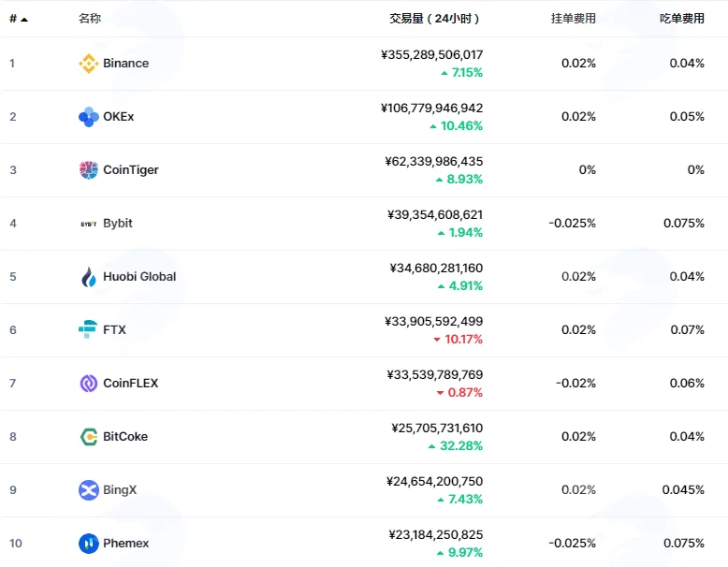Viewport: 728px width, 567px height.
Task: Click the BingX logo icon
Action: tap(88, 490)
